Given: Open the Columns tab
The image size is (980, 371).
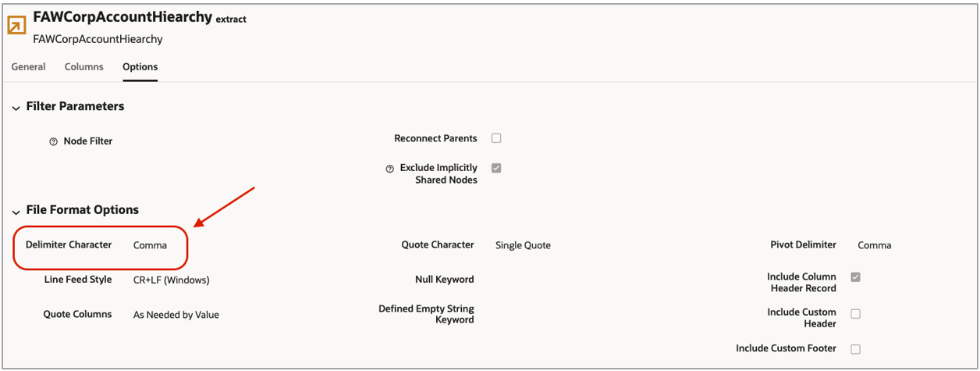Looking at the screenshot, I should click(83, 67).
